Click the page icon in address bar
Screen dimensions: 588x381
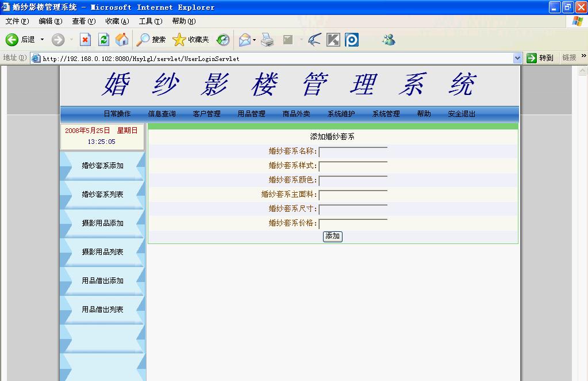(36, 58)
